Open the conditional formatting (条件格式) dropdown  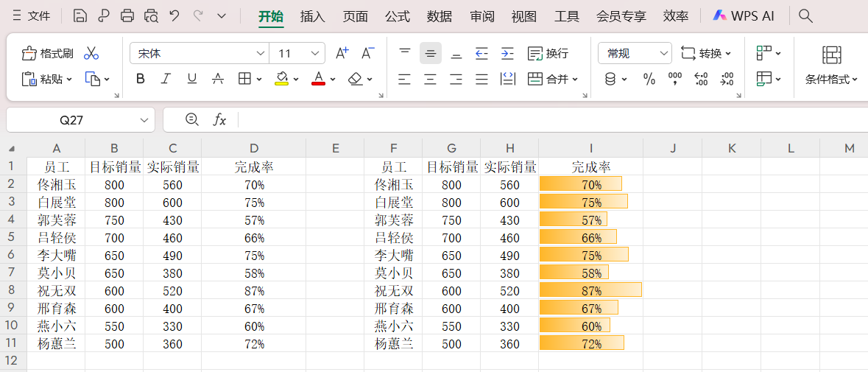[832, 79]
